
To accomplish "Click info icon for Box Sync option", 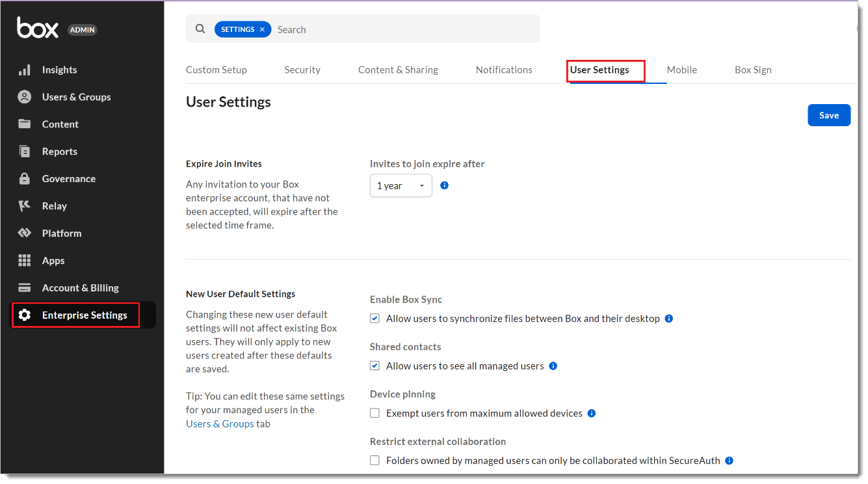I will pyautogui.click(x=669, y=319).
